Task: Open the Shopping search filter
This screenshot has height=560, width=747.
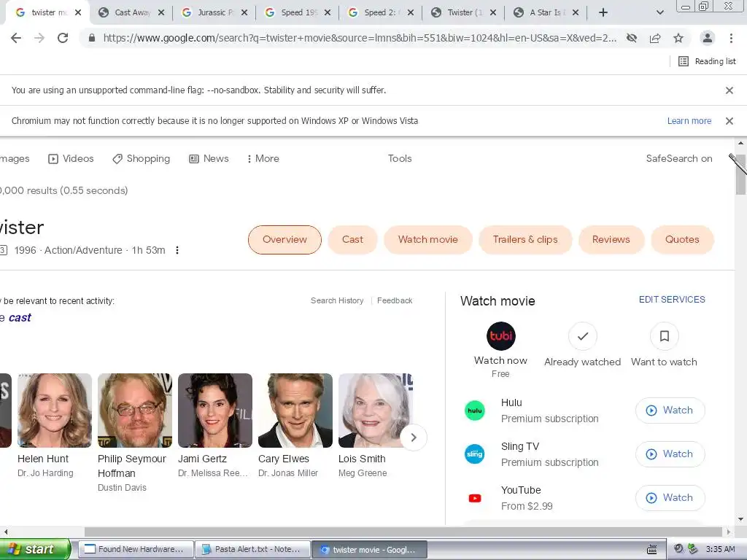Action: 142,158
